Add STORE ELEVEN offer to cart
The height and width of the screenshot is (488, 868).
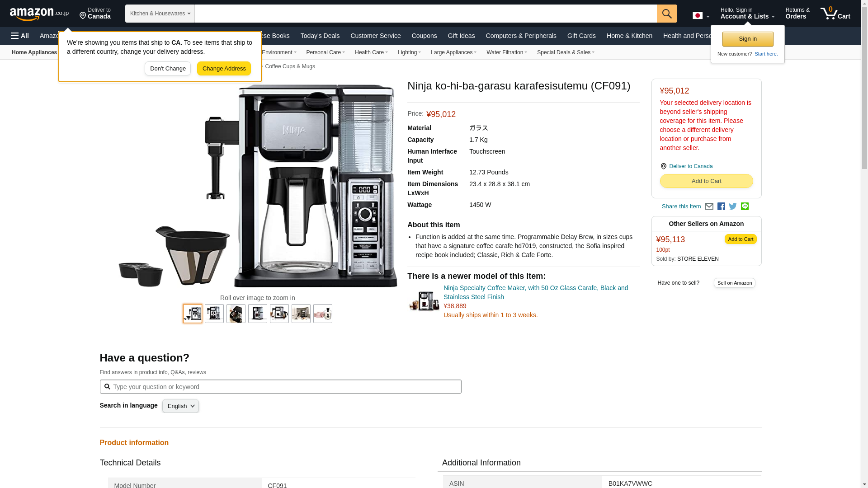pyautogui.click(x=741, y=239)
